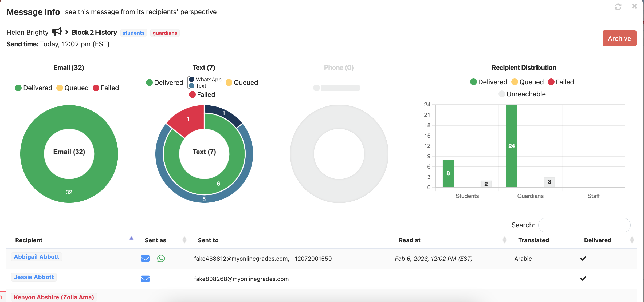Click Jessie Abbott's delivered checkmark
Viewport: 644px width, 302px height.
point(583,279)
